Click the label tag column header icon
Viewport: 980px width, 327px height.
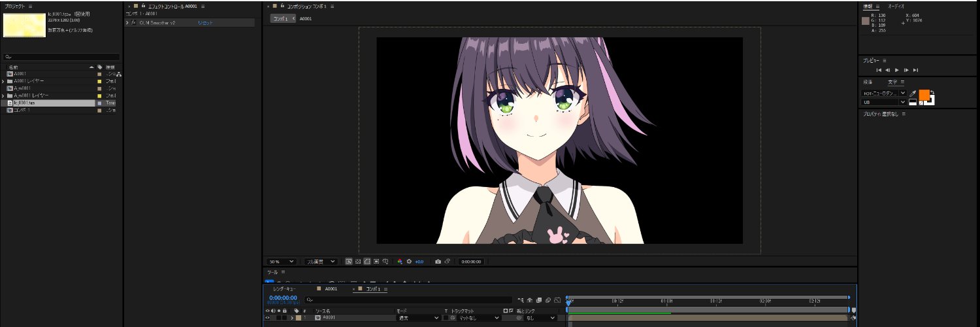[x=99, y=67]
